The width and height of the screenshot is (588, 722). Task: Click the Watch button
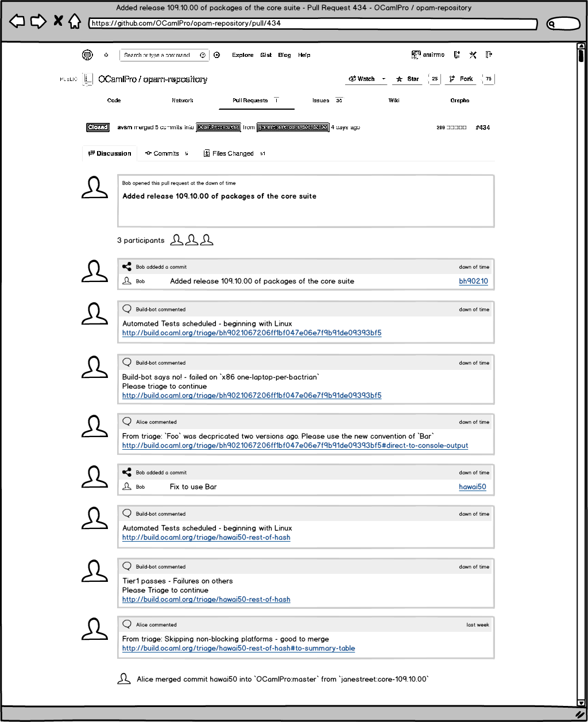point(362,79)
